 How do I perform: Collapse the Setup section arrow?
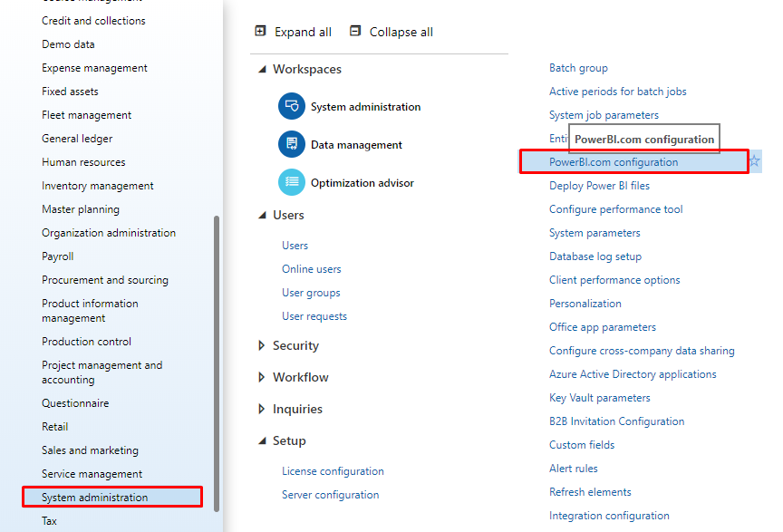(x=262, y=440)
